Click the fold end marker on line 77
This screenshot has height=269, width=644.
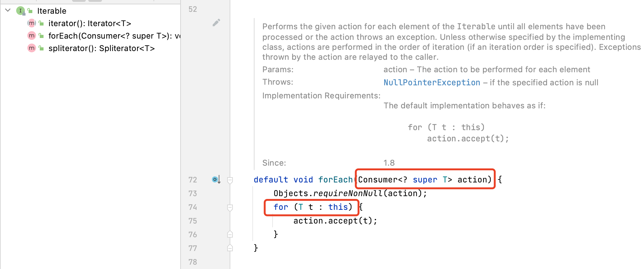[x=230, y=248]
